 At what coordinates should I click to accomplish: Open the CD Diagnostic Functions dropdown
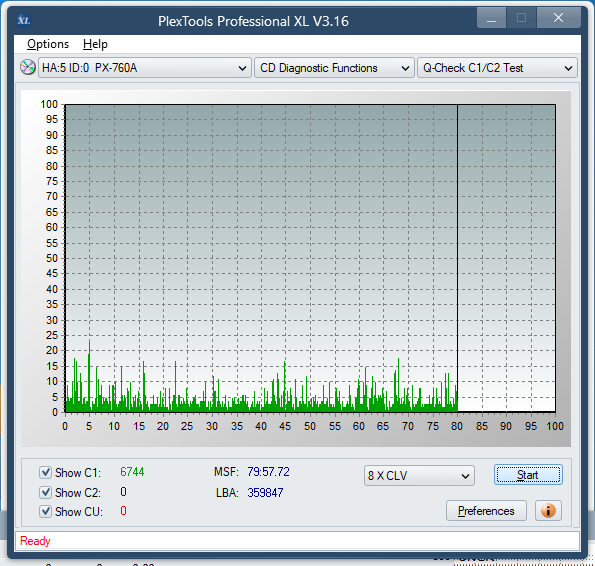tap(334, 68)
